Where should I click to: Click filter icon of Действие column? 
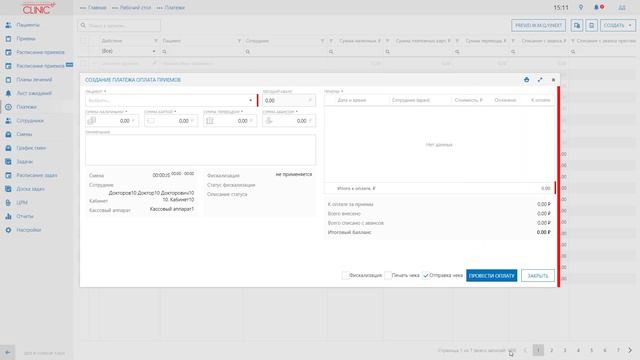(156, 41)
